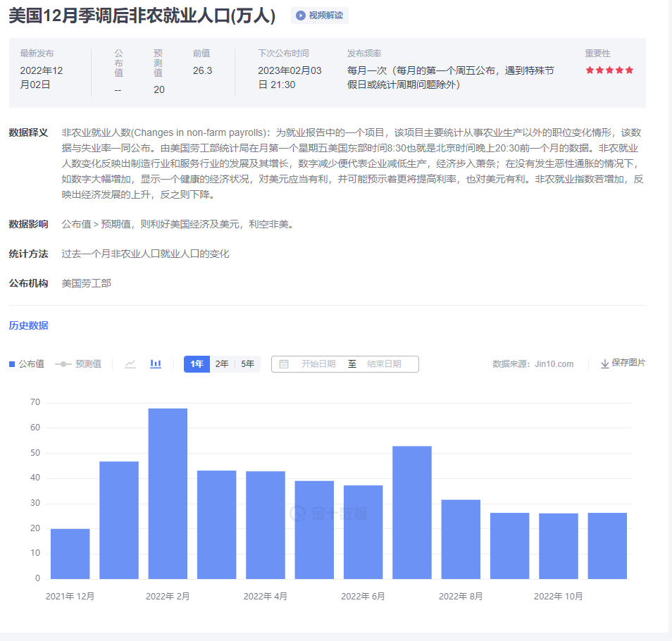Click the calendar icon in date picker

click(x=284, y=364)
